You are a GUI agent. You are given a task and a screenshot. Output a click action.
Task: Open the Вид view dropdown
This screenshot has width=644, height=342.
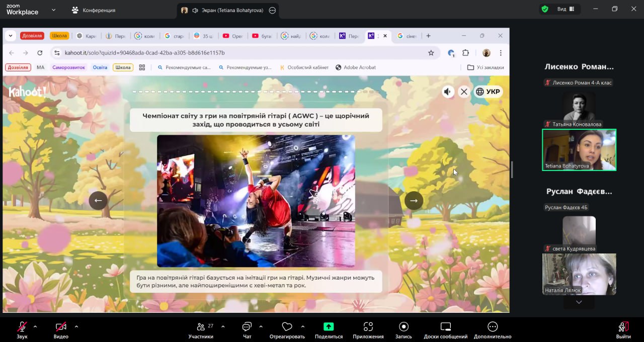pyautogui.click(x=561, y=9)
